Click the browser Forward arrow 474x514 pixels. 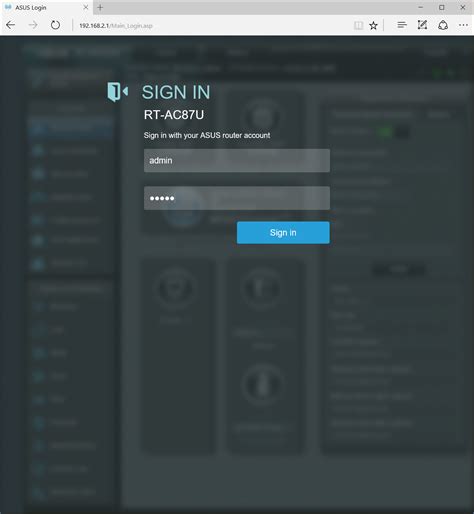pyautogui.click(x=33, y=25)
